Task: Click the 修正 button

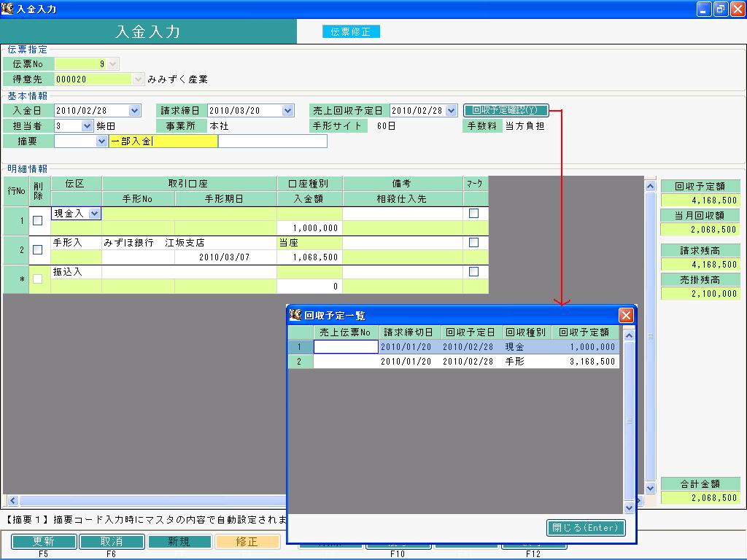Action: point(247,542)
